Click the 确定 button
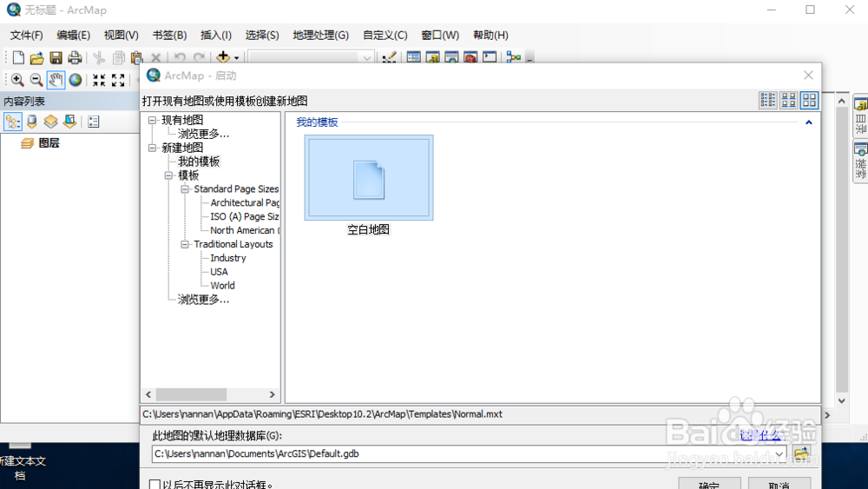The height and width of the screenshot is (489, 868). pos(709,484)
